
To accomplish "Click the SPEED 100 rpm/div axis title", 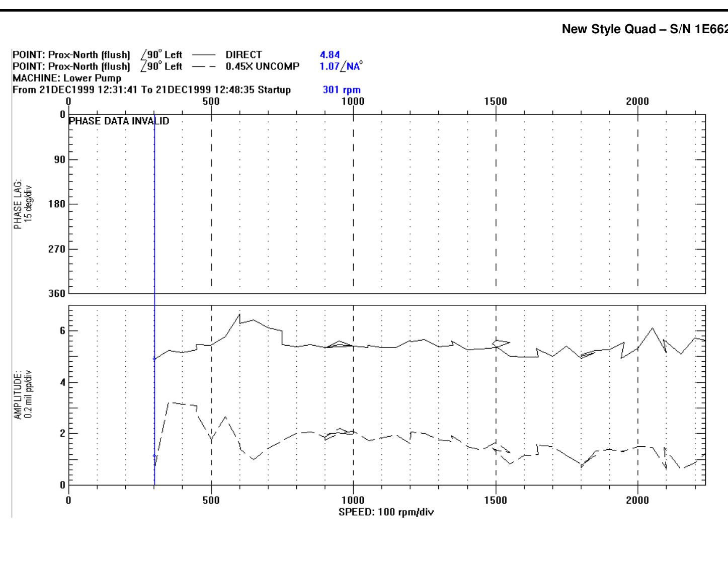I will [386, 512].
